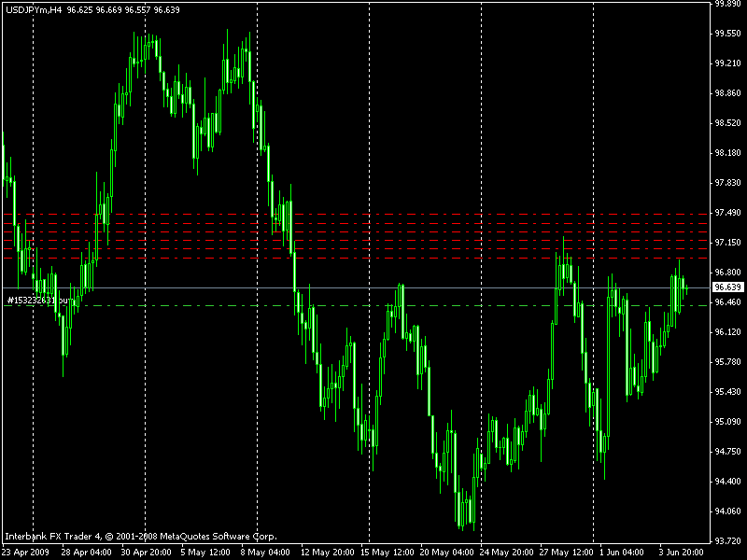
Task: Click the Interbank FX Trader copyright text
Action: click(x=140, y=537)
